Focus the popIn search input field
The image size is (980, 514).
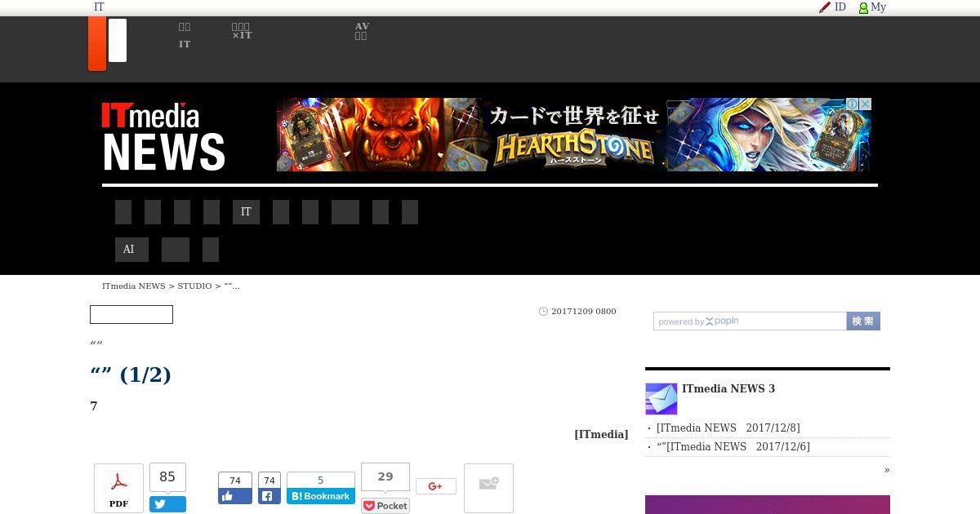click(x=750, y=321)
